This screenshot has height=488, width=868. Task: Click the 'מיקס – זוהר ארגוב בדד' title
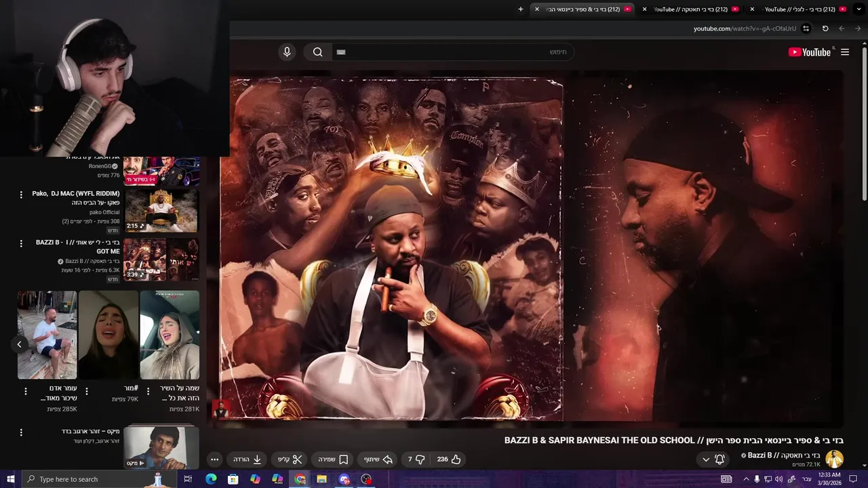click(x=91, y=432)
